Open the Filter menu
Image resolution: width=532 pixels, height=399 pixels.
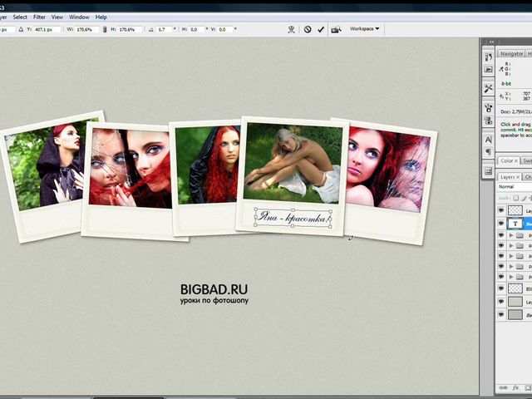(x=39, y=17)
